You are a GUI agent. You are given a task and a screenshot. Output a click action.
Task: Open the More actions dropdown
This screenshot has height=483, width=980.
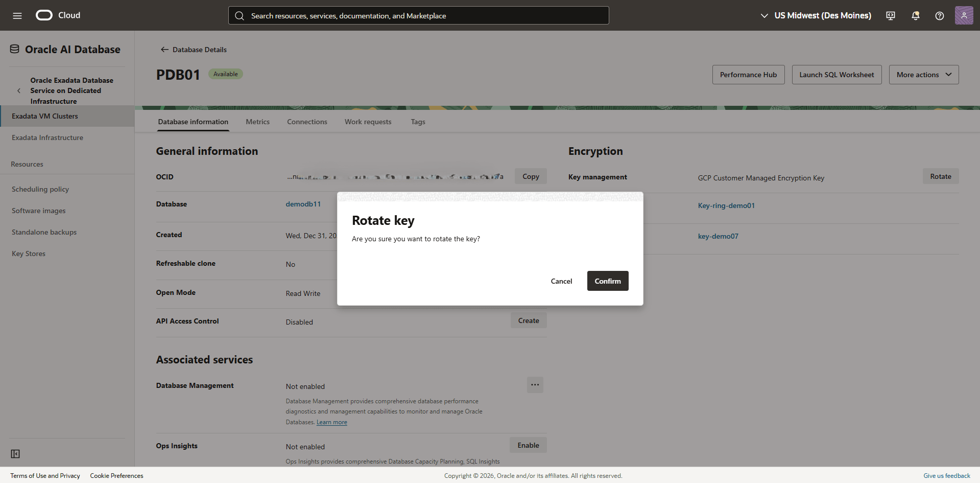click(x=923, y=74)
